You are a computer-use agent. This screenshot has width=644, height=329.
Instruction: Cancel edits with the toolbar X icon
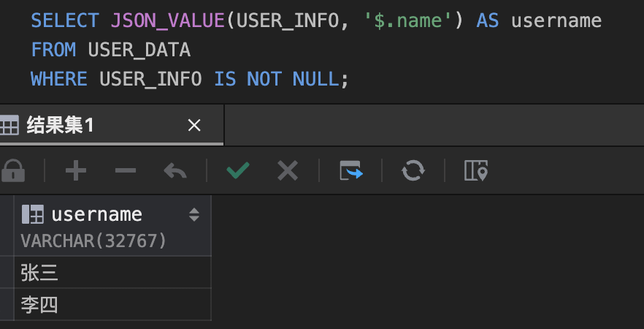coord(288,171)
